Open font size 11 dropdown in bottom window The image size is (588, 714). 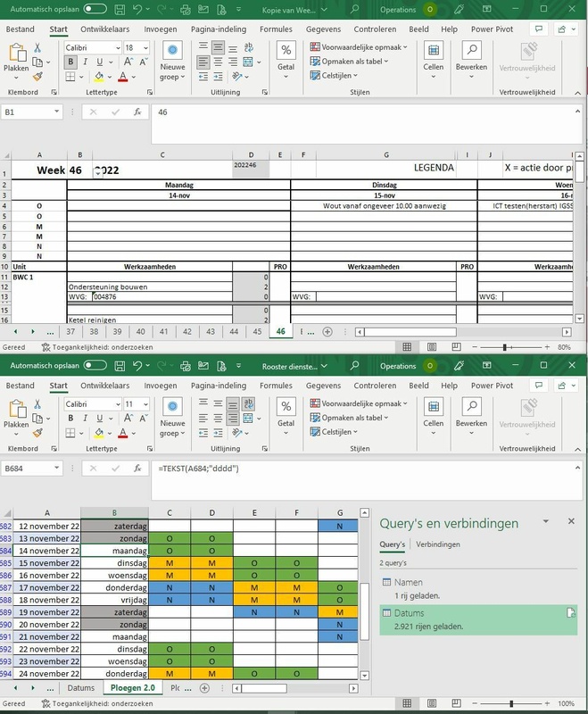pyautogui.click(x=145, y=404)
